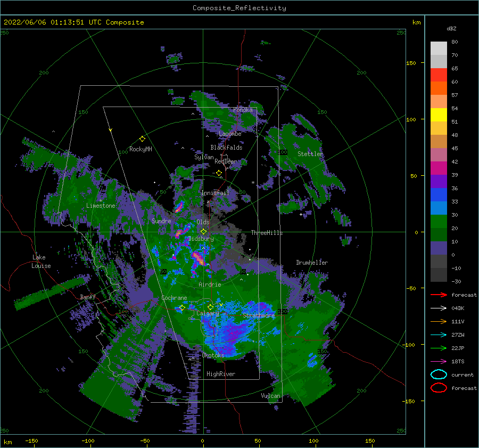Pick the yellow 54 dBZ swatch
This screenshot has width=479, height=448.
click(x=439, y=115)
